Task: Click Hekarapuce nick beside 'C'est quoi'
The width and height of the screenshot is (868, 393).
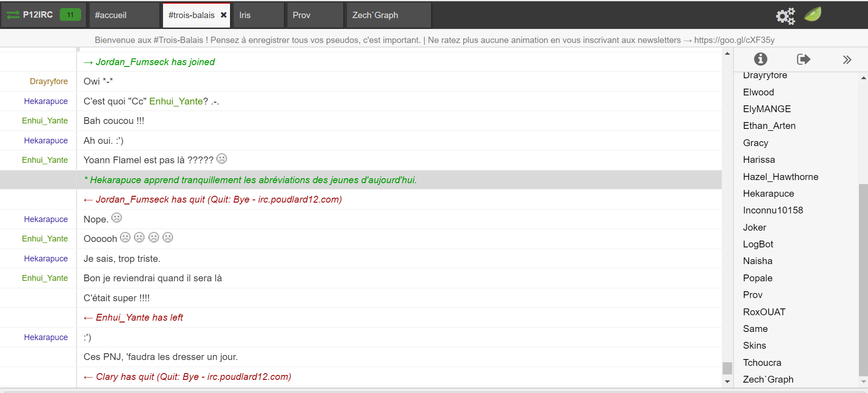Action: coord(46,101)
